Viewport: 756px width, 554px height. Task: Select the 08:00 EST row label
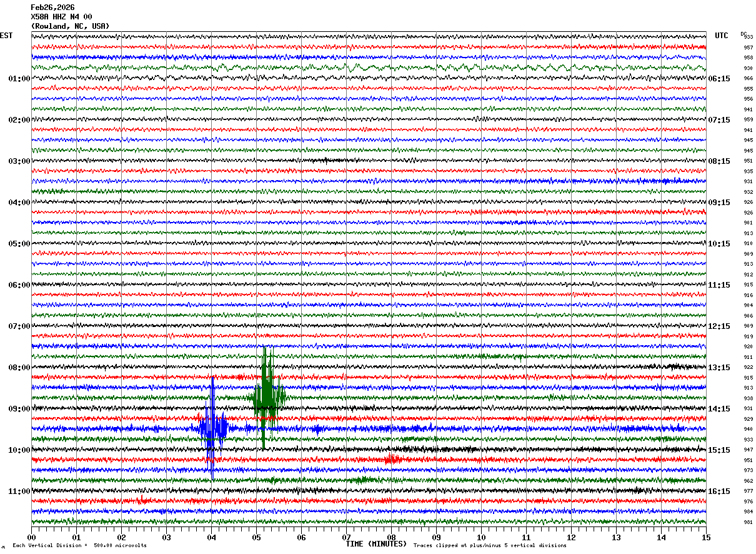click(19, 368)
